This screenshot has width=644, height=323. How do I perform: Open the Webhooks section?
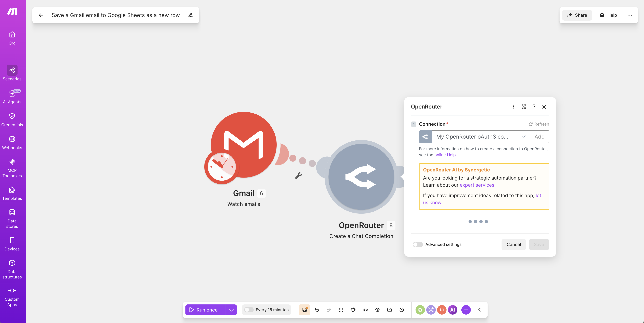pos(12,143)
